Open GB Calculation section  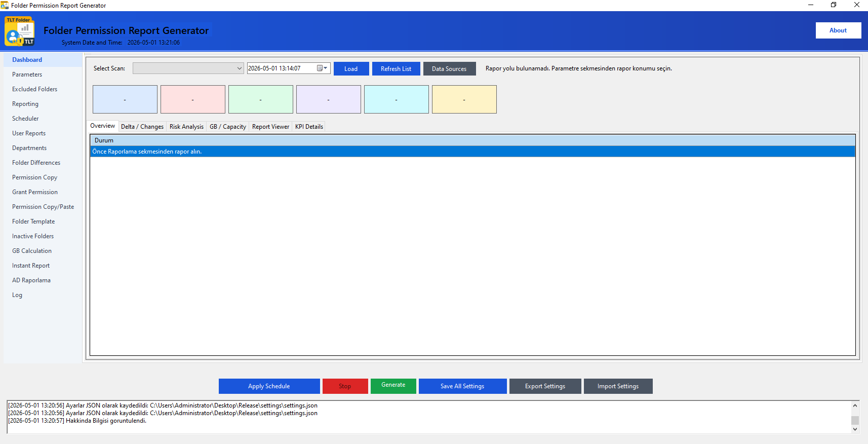pos(43,251)
